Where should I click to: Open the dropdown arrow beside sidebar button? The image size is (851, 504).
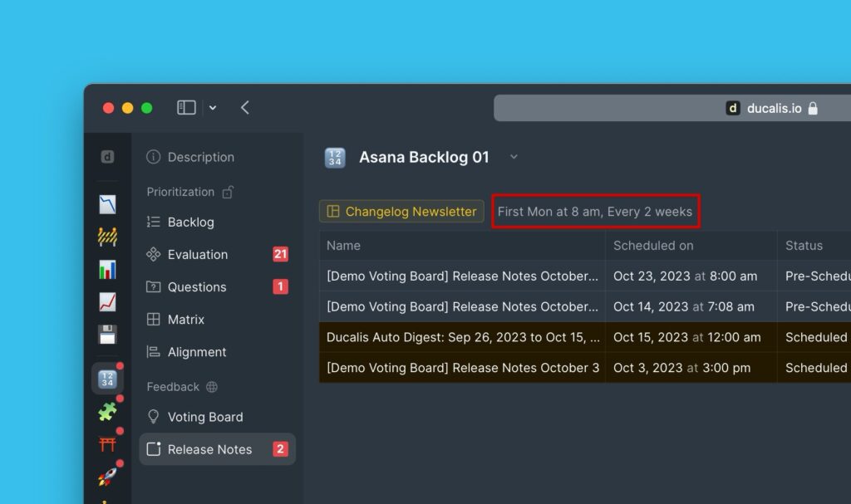[213, 108]
